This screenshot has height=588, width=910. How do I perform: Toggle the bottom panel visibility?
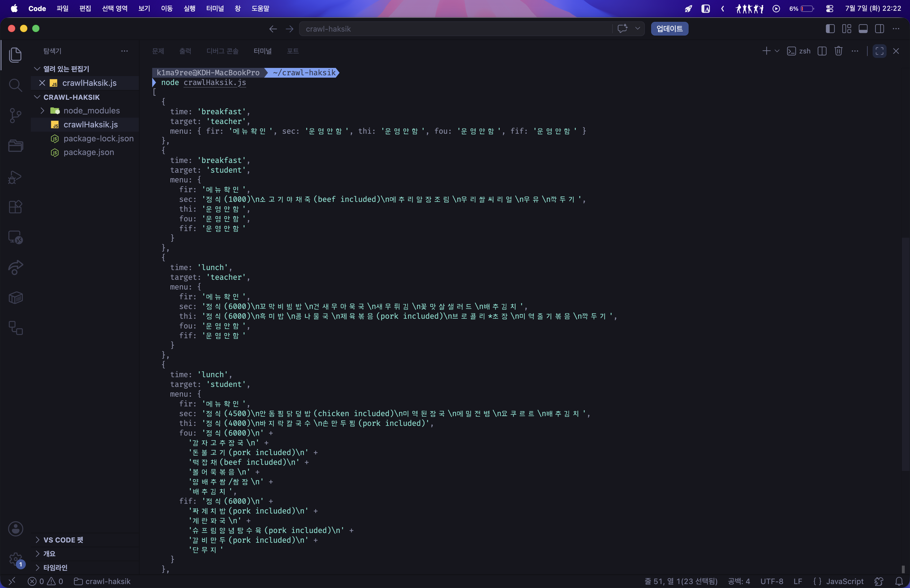pos(863,29)
